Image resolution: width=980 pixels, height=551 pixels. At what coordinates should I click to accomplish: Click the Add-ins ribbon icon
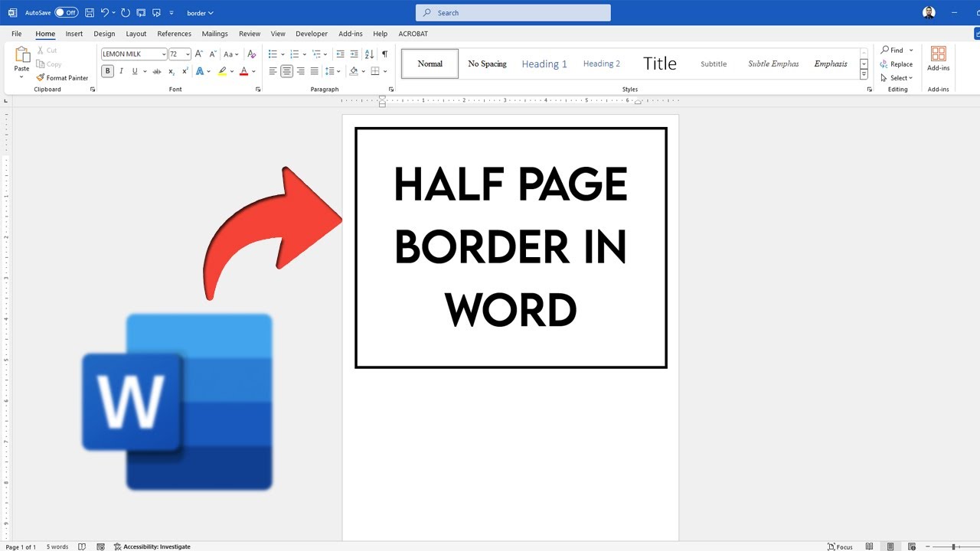pyautogui.click(x=938, y=59)
